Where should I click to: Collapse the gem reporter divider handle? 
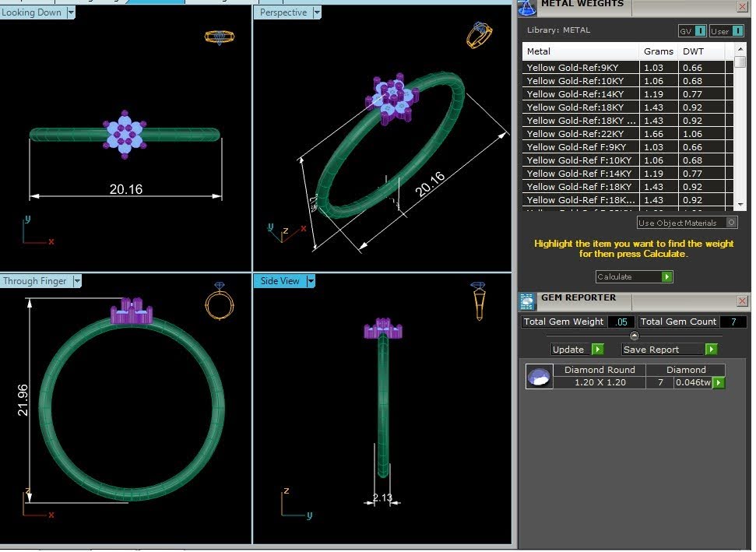(x=635, y=336)
